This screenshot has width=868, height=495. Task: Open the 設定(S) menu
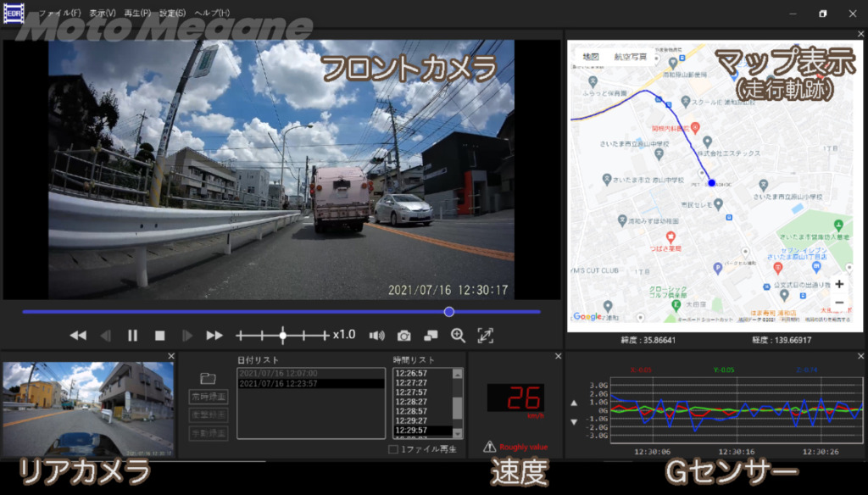coord(172,14)
